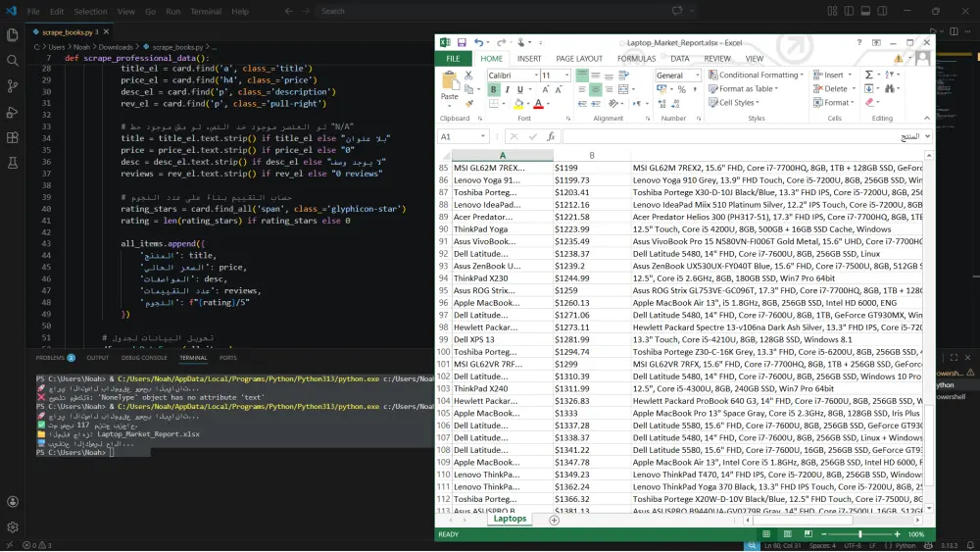Click Comma Style in Excel Number group
Viewport: 980px width, 552px height.
[695, 89]
